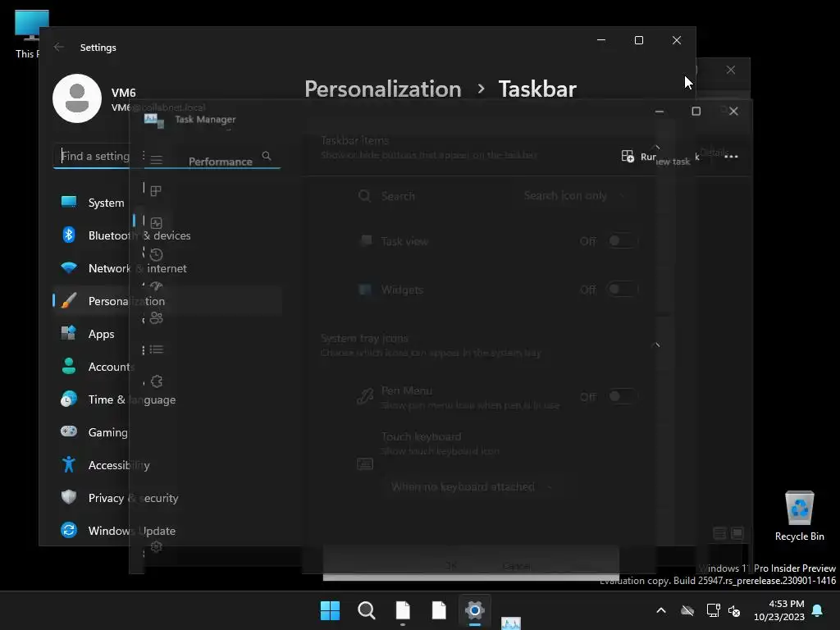
Task: Click the search magnifier beside Performance
Action: [x=267, y=156]
